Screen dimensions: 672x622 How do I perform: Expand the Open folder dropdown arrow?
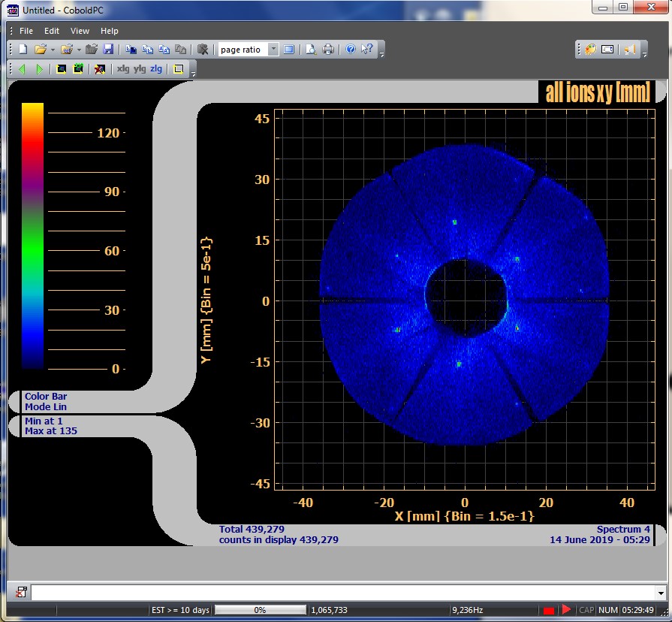(53, 50)
